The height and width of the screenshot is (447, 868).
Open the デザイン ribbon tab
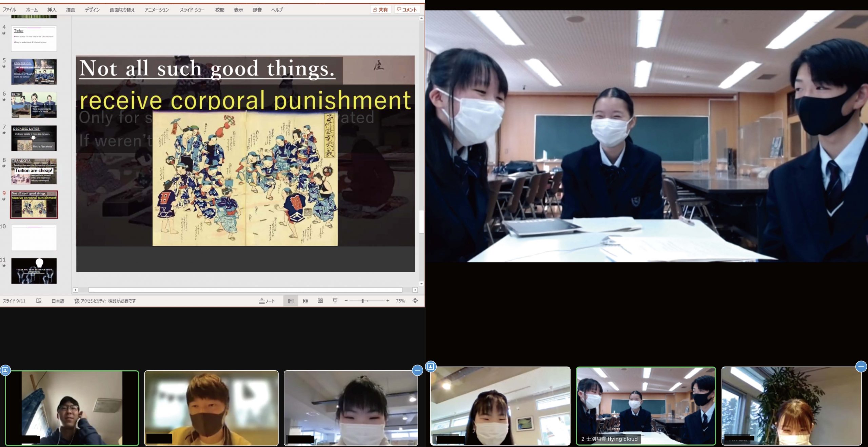click(x=92, y=10)
